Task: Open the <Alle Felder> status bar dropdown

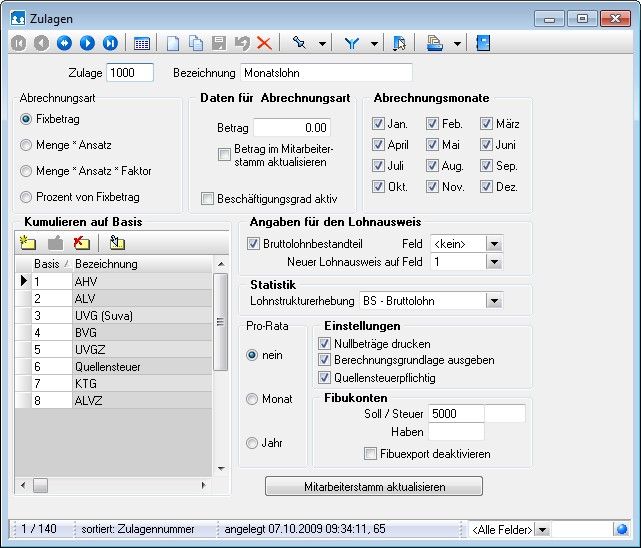Action: 542,530
